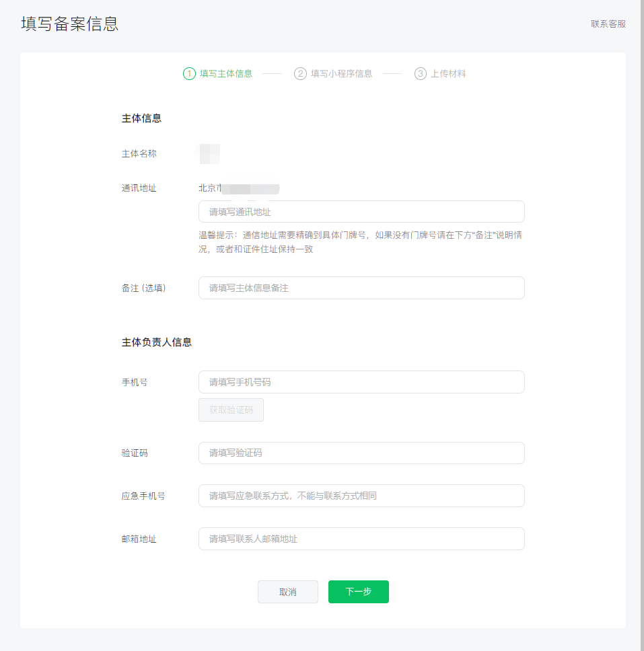Click the 填写备案信息 page heading

[70, 24]
